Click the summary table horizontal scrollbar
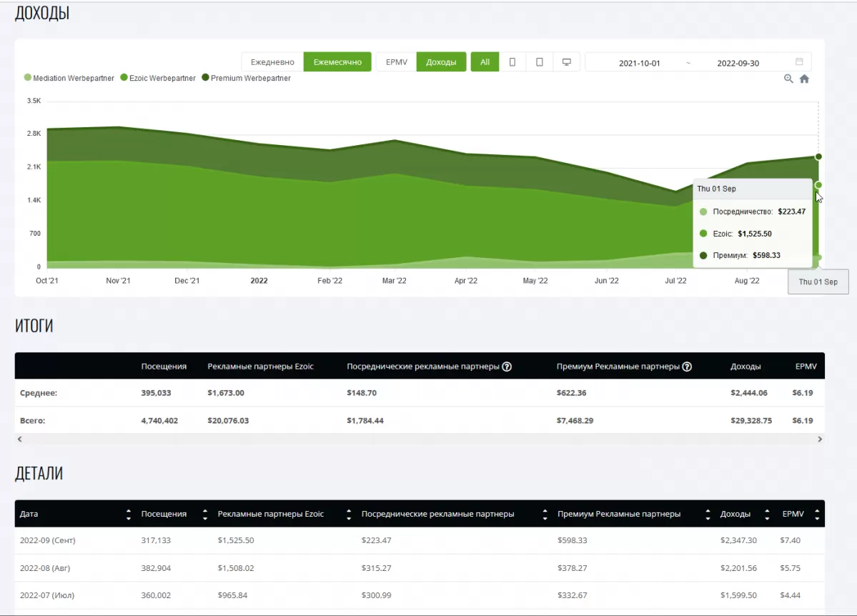This screenshot has height=616, width=857. point(420,439)
